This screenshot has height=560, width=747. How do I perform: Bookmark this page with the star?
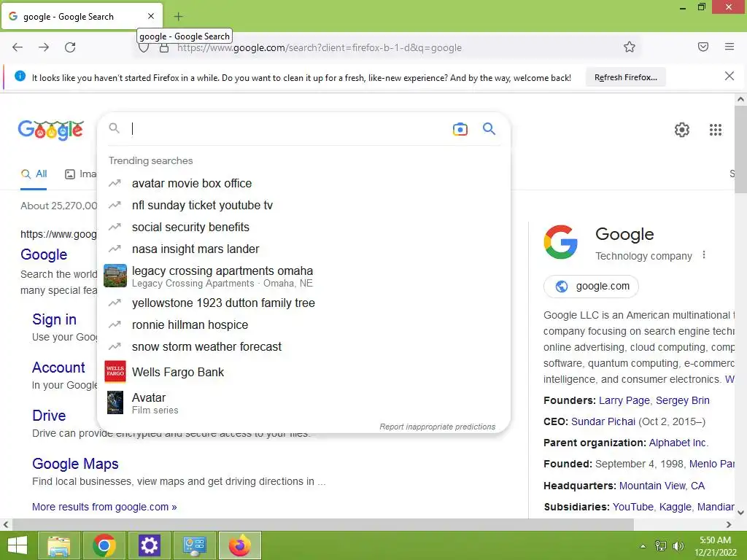(630, 47)
